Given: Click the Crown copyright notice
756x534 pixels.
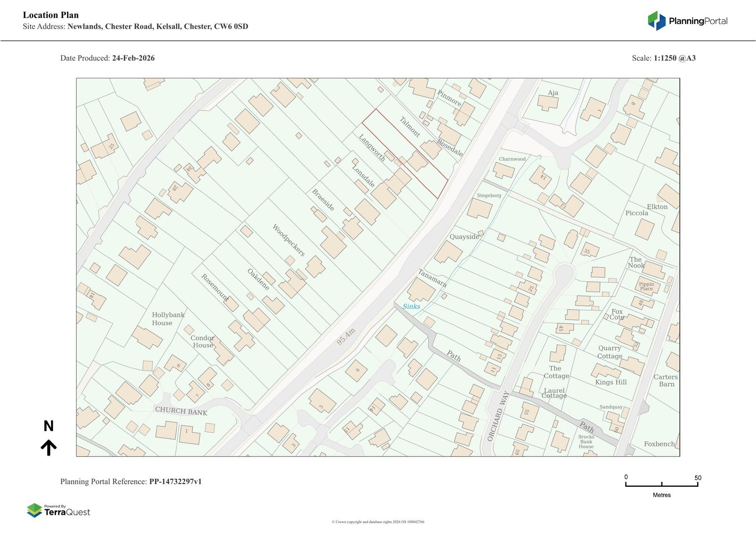Looking at the screenshot, I should pos(378,522).
